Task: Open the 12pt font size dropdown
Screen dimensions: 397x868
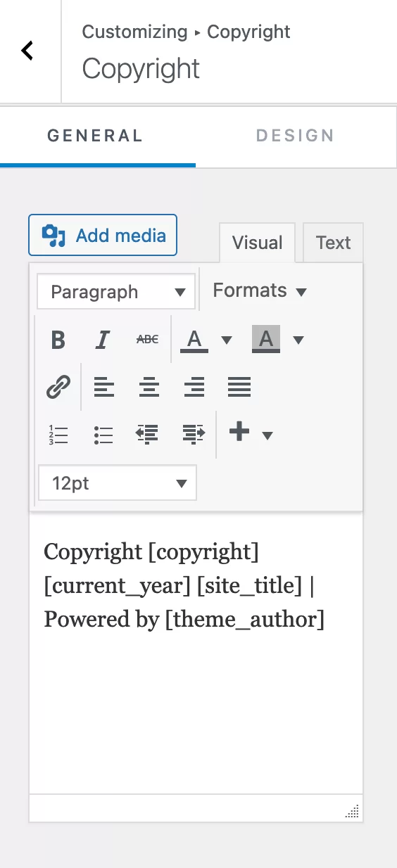Action: point(118,483)
